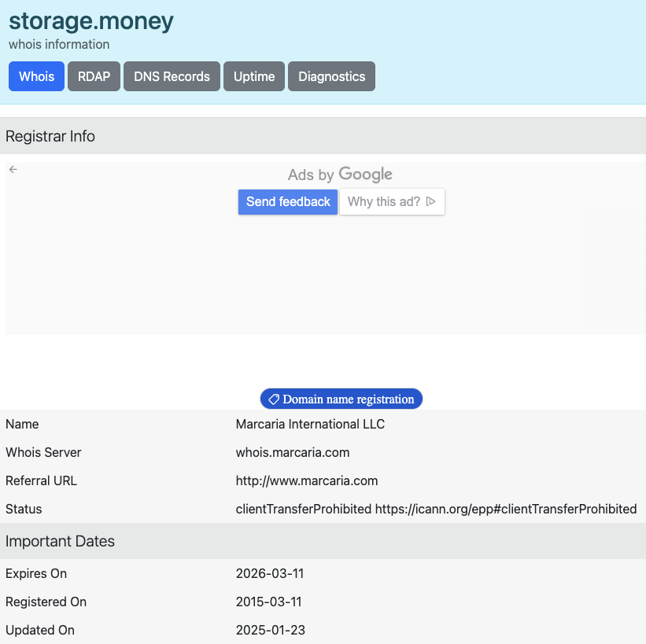Open the Diagnostics tab
The height and width of the screenshot is (644, 646).
point(331,76)
